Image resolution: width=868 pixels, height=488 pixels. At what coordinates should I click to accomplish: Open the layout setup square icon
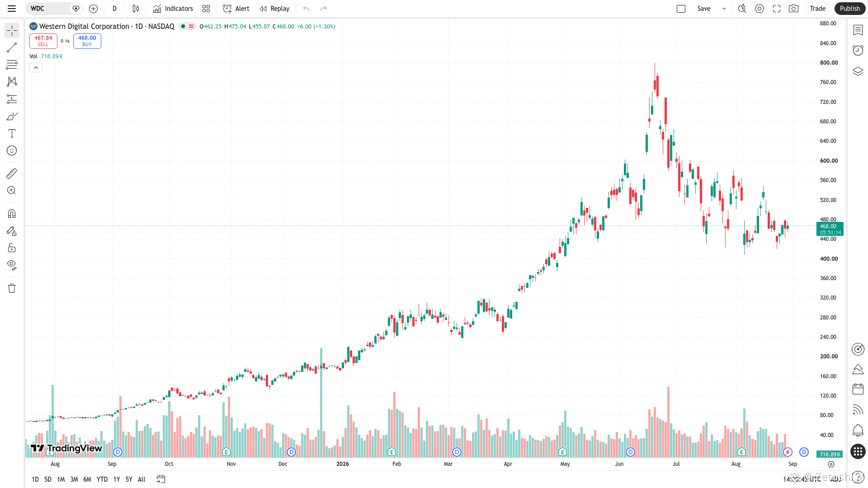tap(681, 9)
